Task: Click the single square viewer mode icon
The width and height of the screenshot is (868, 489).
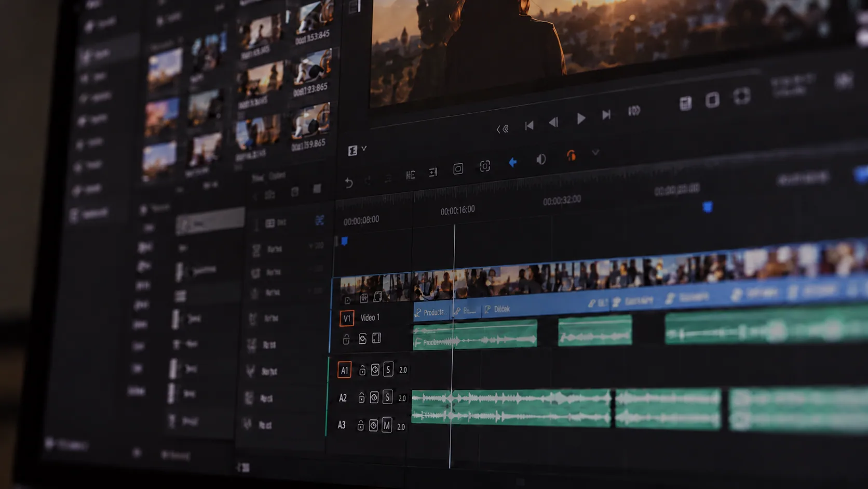Action: [712, 100]
